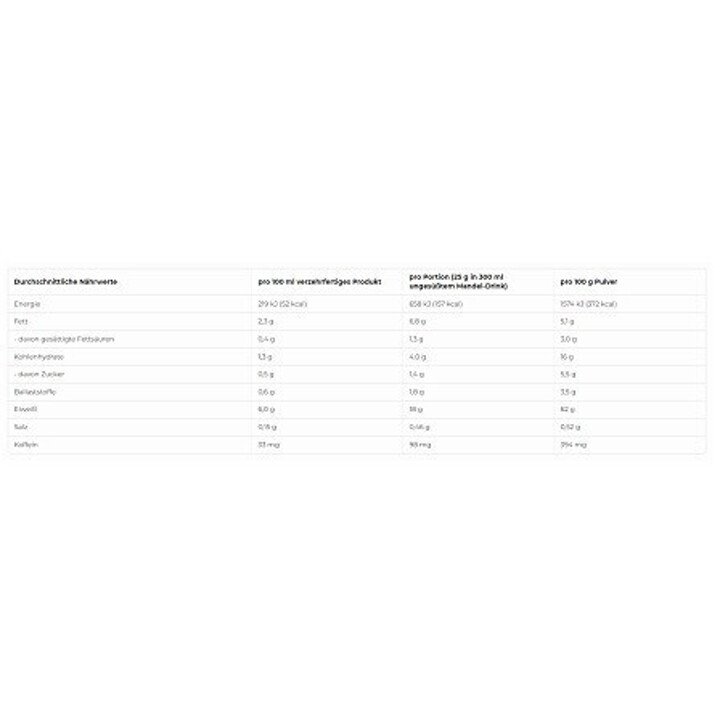Screen dimensions: 720x720
Task: Click the Energie value per 100 g Pulver
Action: click(588, 303)
